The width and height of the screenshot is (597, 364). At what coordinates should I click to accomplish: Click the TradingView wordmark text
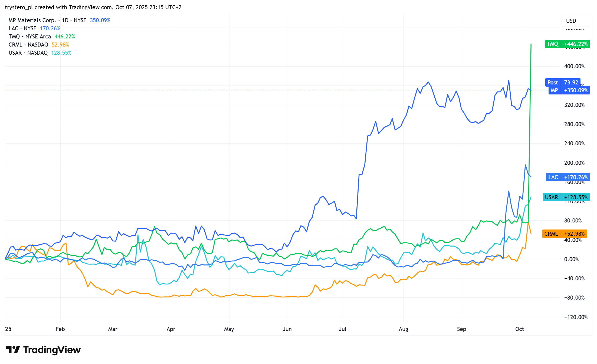52,350
